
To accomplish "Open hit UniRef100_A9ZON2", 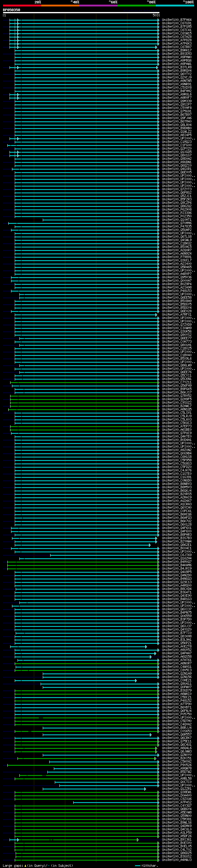I will pyautogui.click(x=176, y=450).
